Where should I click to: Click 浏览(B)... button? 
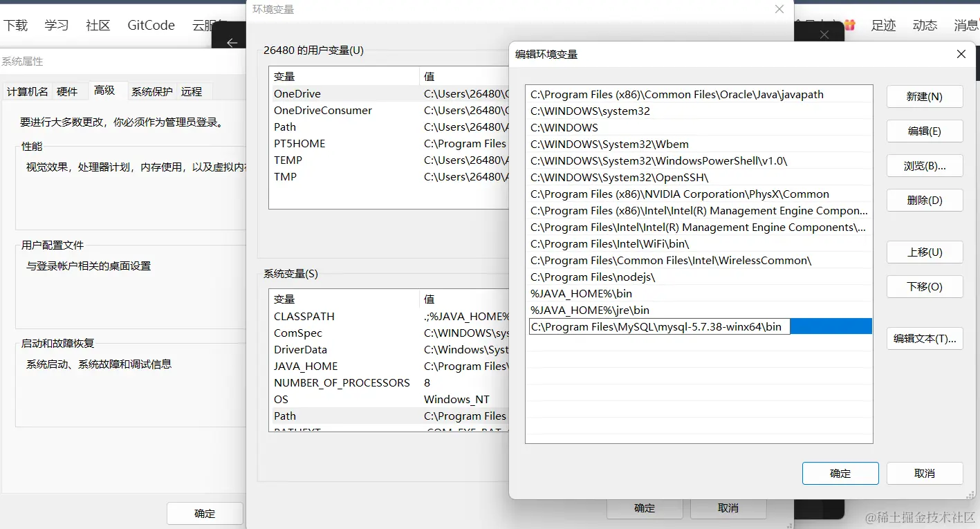[925, 166]
